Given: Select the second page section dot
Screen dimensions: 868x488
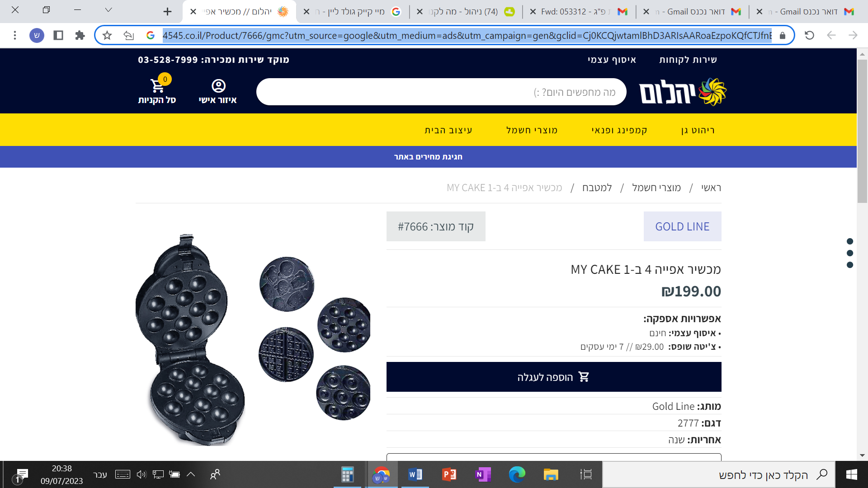Looking at the screenshot, I should click(x=850, y=253).
